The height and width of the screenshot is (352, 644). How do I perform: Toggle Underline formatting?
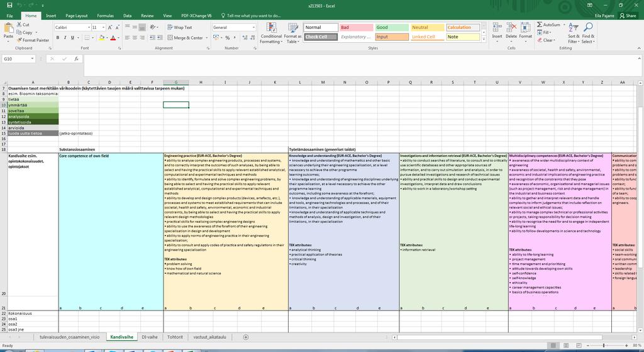pos(72,37)
